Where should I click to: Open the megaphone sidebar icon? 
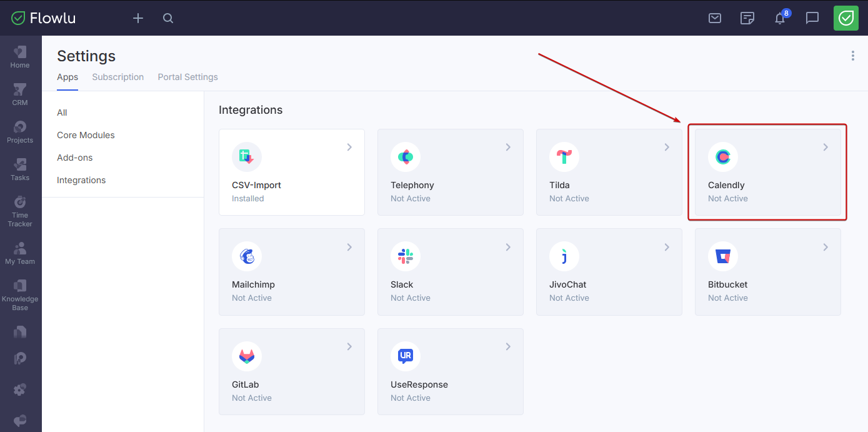tap(20, 421)
